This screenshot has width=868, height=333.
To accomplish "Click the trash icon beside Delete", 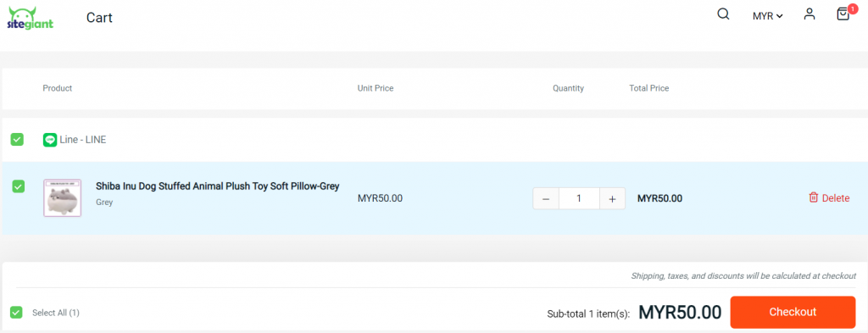I will coord(813,197).
